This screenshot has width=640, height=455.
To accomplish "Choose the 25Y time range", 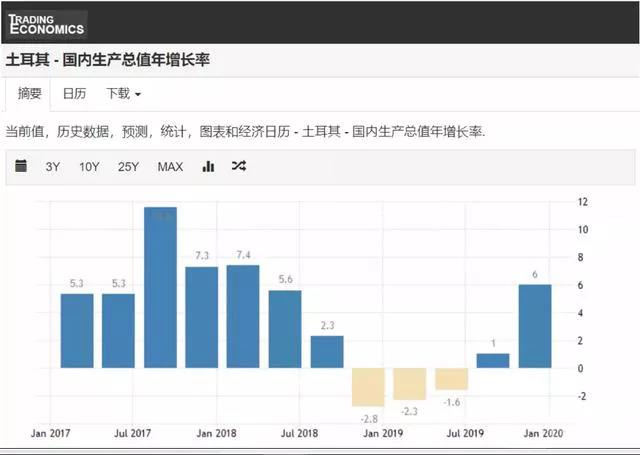I will pyautogui.click(x=128, y=167).
